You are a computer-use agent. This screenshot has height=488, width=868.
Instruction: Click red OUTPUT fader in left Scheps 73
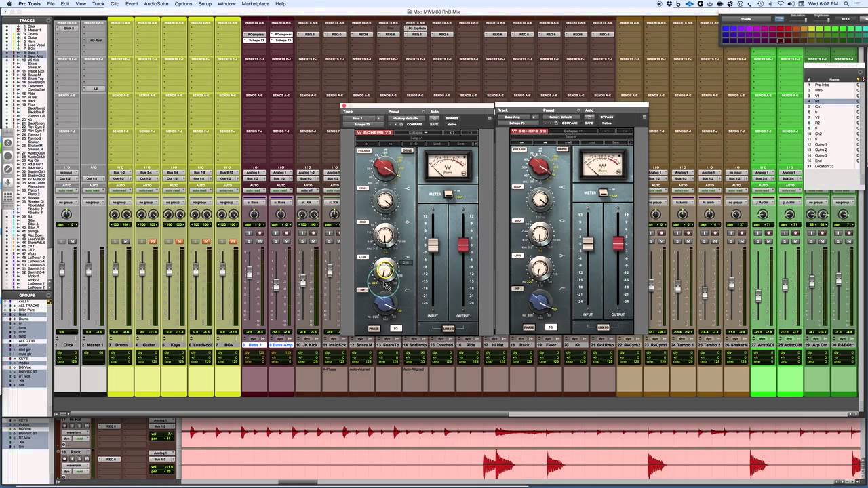[x=463, y=245]
